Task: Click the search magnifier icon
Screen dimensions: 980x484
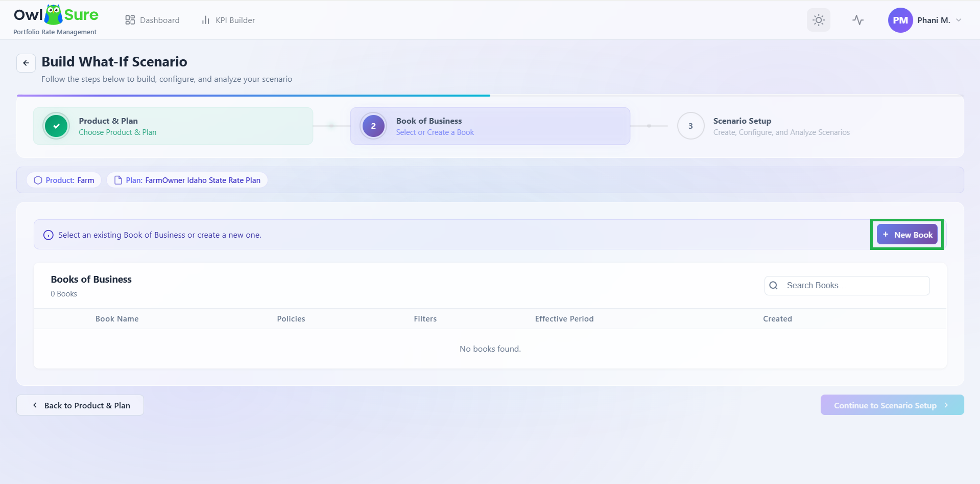Action: 773,285
